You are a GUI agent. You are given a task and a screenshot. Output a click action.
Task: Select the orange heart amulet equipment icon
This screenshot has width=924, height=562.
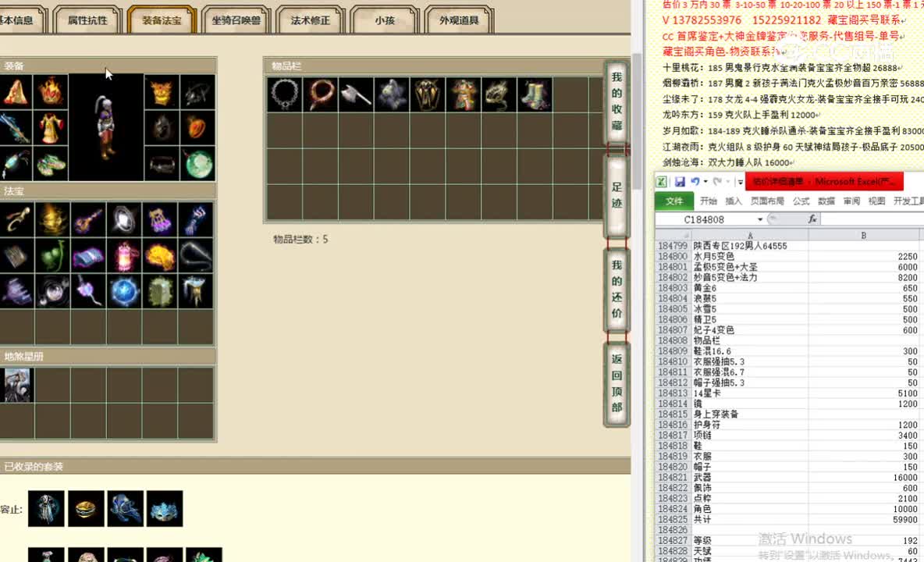point(197,127)
